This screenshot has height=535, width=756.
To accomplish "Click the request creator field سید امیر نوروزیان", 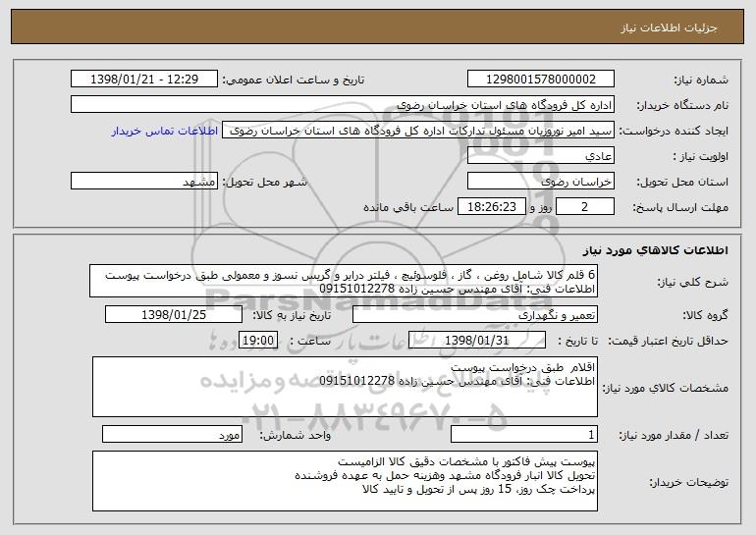I will click(x=418, y=131).
